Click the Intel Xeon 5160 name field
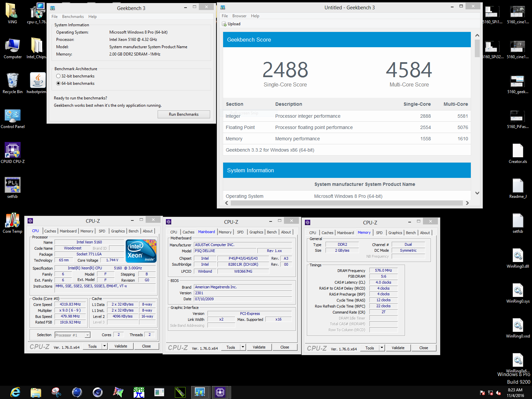This screenshot has height=399, width=532. tap(89, 242)
